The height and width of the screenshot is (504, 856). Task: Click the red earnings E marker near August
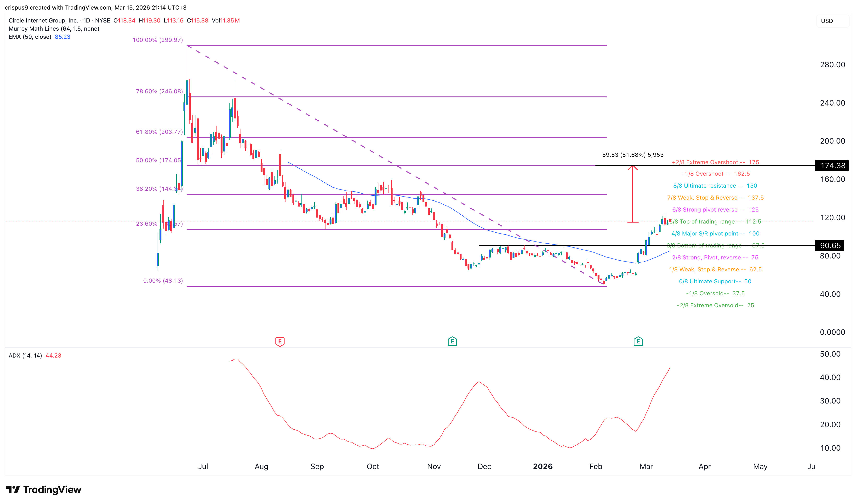(x=280, y=341)
